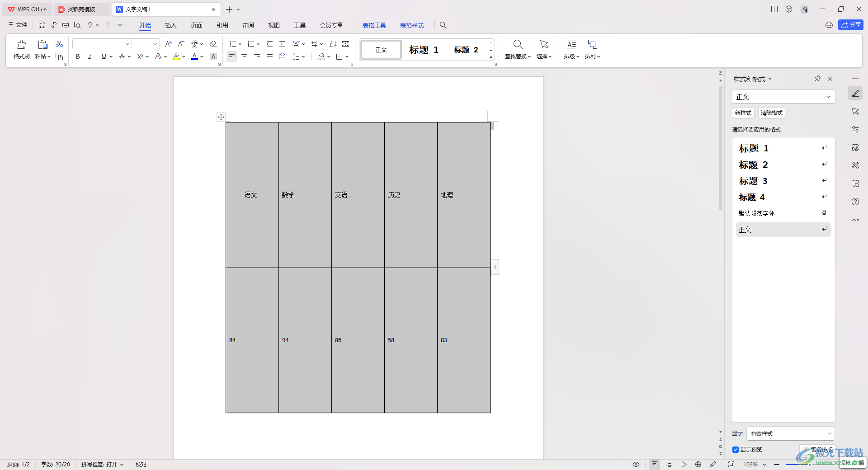This screenshot has width=868, height=470.
Task: Open the 引用 ribbon tab
Action: pos(222,25)
